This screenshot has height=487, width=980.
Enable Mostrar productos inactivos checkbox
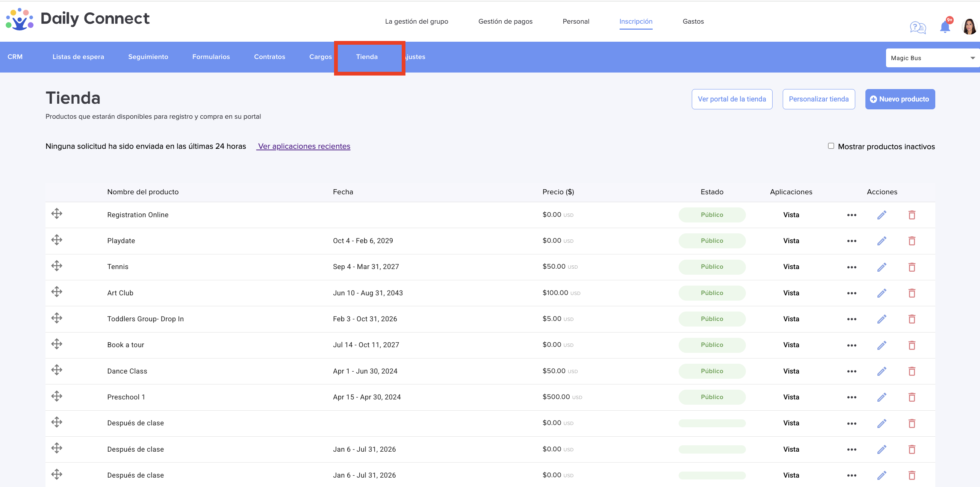pyautogui.click(x=831, y=146)
